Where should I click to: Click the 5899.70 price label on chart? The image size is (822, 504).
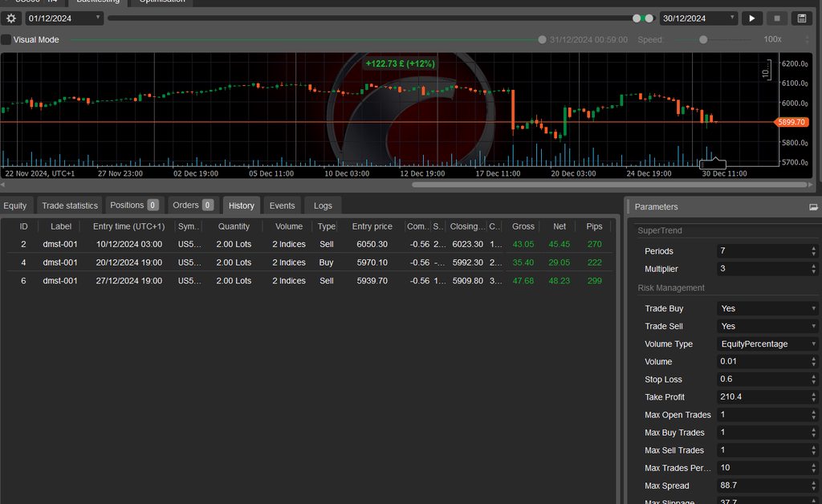tap(791, 122)
